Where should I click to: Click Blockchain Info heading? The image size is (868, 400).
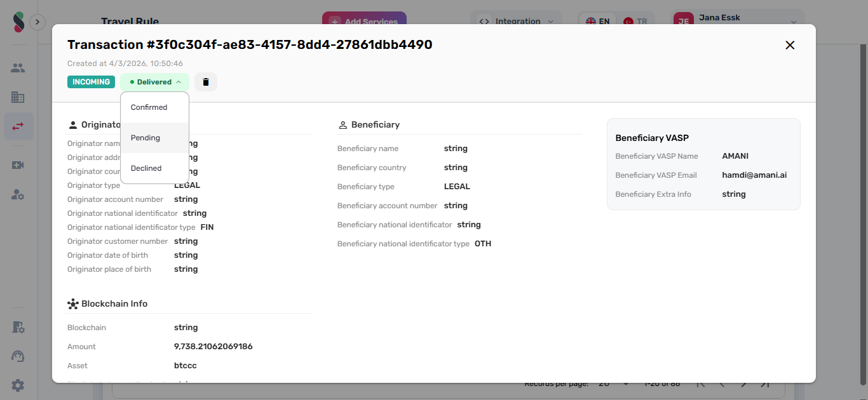114,304
